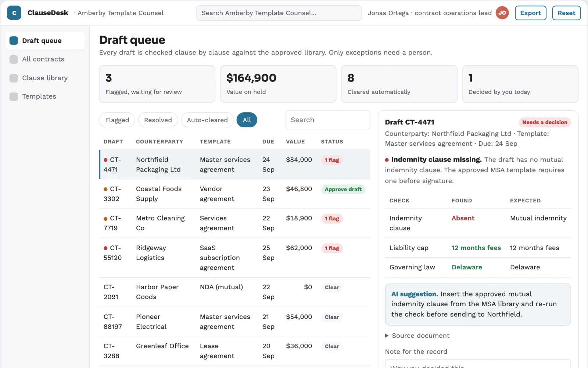Click the VALUE column header
This screenshot has width=588, height=368.
point(295,142)
